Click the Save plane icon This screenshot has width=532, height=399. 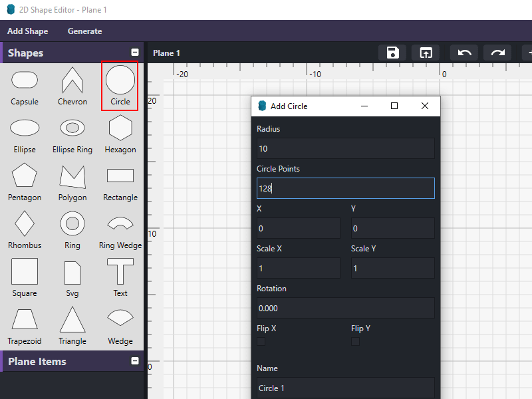[x=392, y=53]
